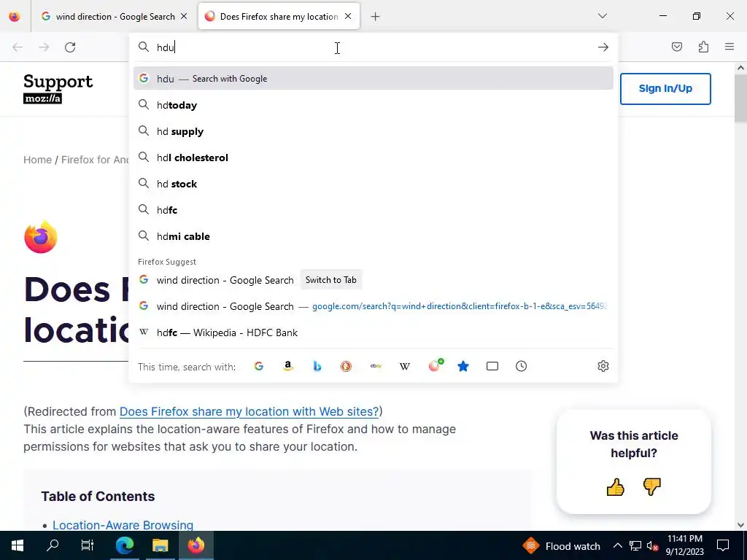This screenshot has width=747, height=560.
Task: Open the taskbar clock 11:41 PM
Action: [x=684, y=545]
